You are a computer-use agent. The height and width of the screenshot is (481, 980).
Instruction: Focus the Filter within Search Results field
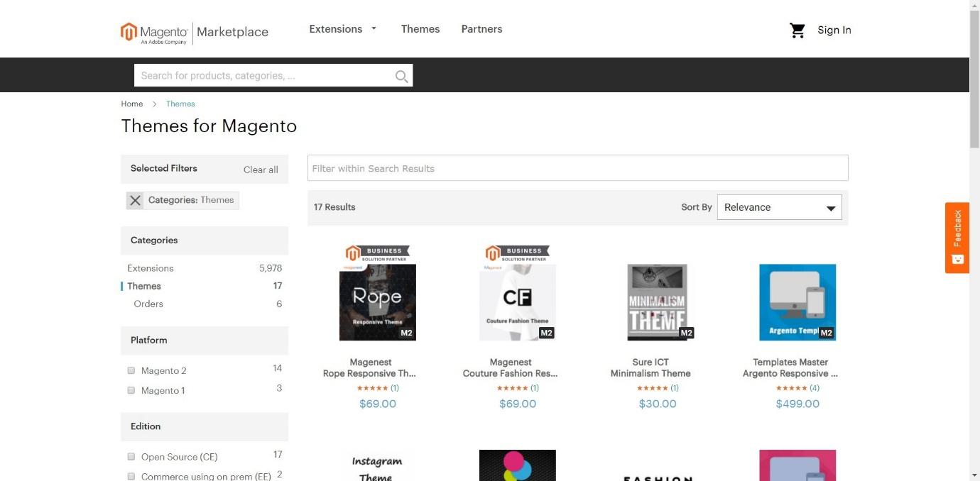point(578,168)
